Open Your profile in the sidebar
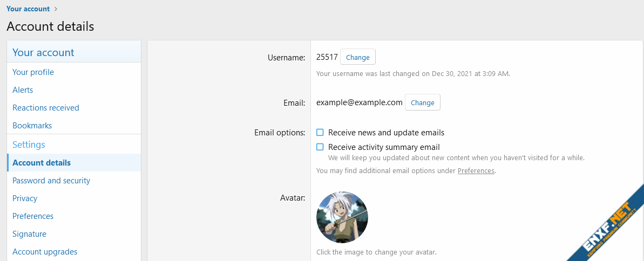Viewport: 644px width, 261px height. click(x=33, y=72)
